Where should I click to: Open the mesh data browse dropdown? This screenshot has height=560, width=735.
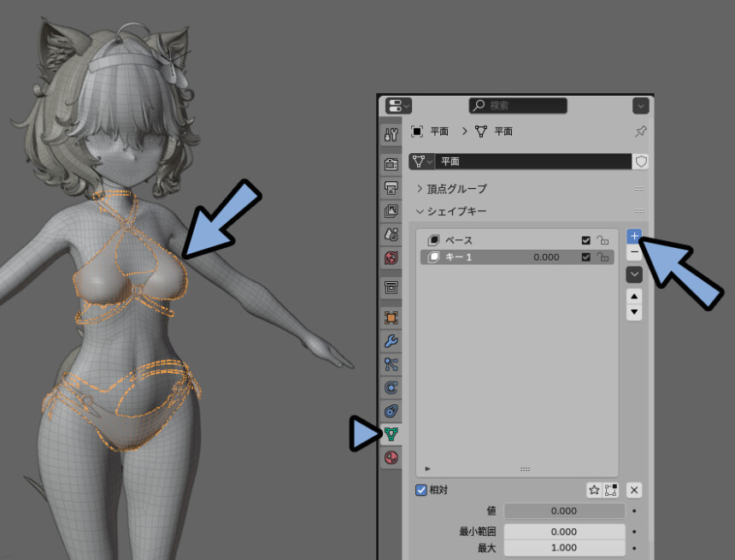point(422,162)
